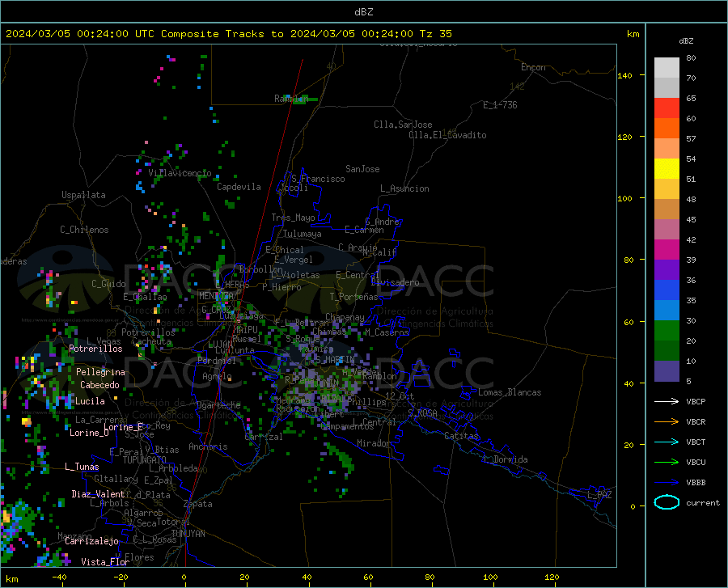The image size is (728, 588).
Task: Click the Villavicencio map label
Action: (180, 173)
